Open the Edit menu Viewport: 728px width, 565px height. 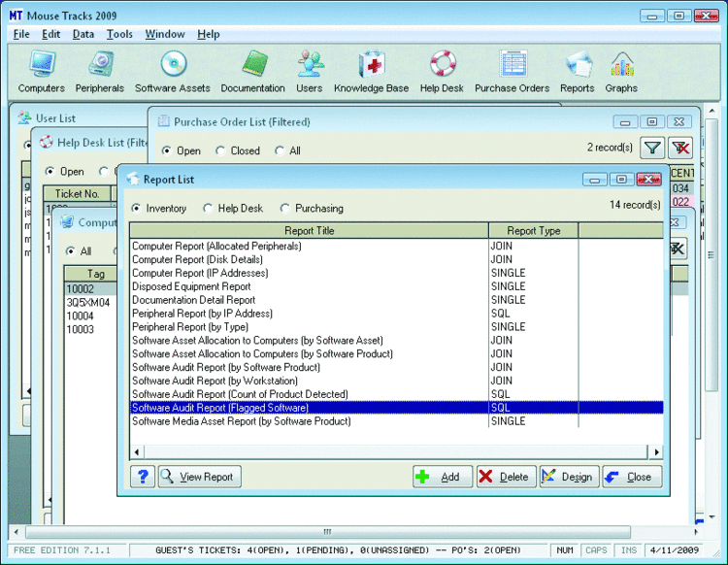tap(50, 34)
